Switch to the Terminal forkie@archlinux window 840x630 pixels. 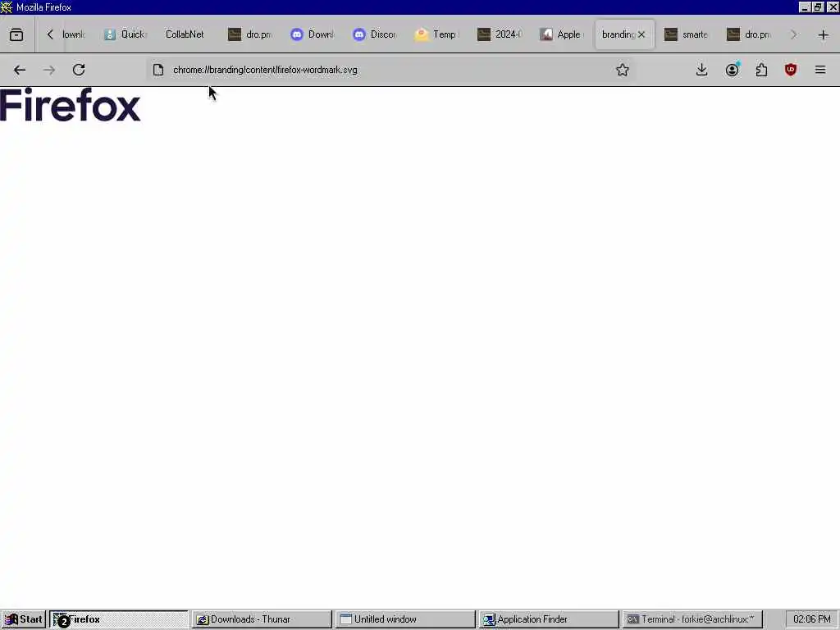point(692,619)
